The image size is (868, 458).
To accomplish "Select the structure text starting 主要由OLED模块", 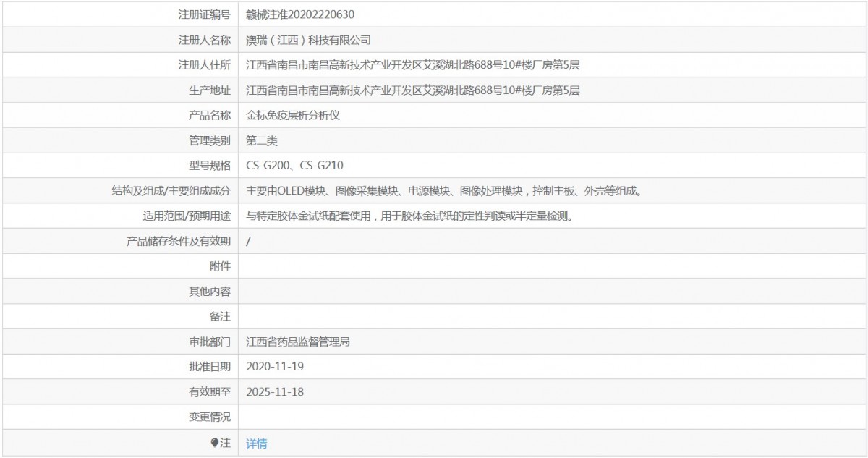I will tap(445, 191).
